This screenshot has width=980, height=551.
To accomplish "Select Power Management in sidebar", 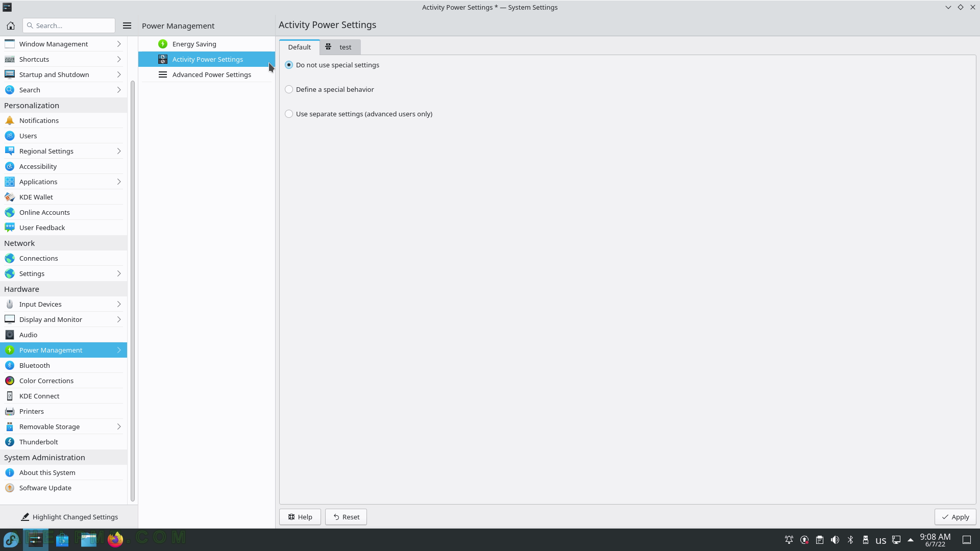I will [x=63, y=350].
